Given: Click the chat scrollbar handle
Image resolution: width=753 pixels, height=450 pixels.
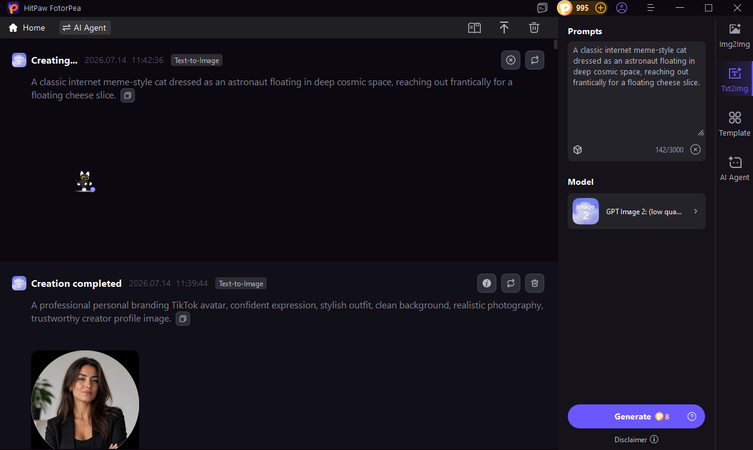Looking at the screenshot, I should [x=556, y=45].
